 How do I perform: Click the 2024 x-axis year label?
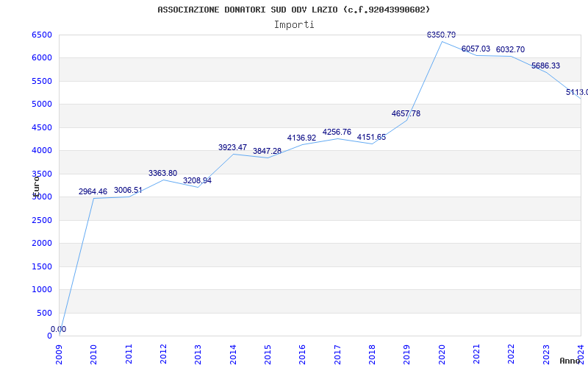(581, 355)
